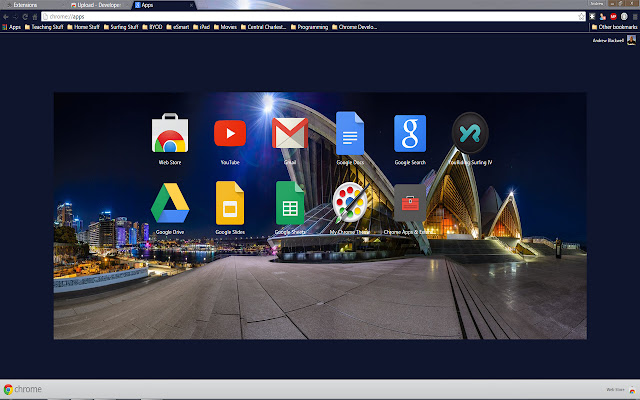Click the Apps shortcut in bookmarks bar
Image resolution: width=640 pixels, height=400 pixels.
pyautogui.click(x=12, y=27)
